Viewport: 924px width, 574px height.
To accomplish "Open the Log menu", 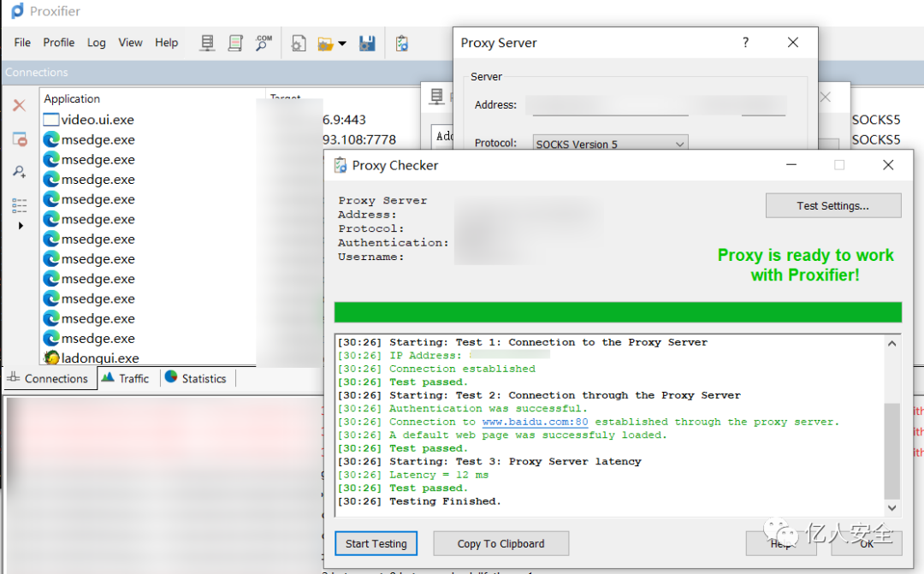I will pos(96,43).
